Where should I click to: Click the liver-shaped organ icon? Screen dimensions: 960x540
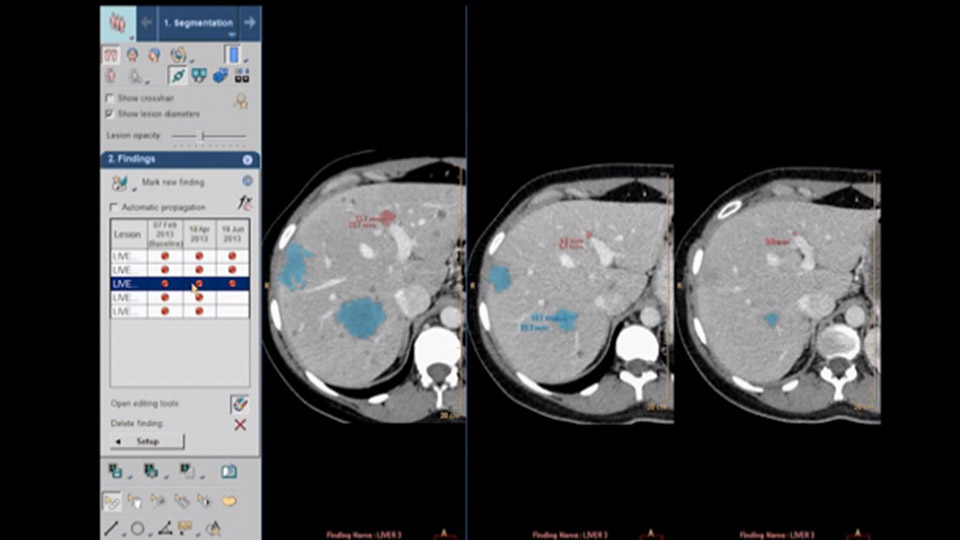[230, 501]
